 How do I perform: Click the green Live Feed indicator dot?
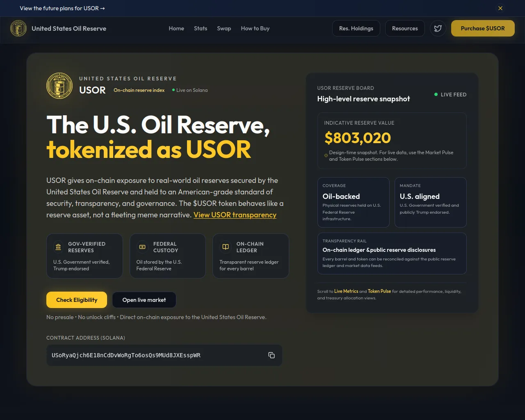tap(436, 94)
